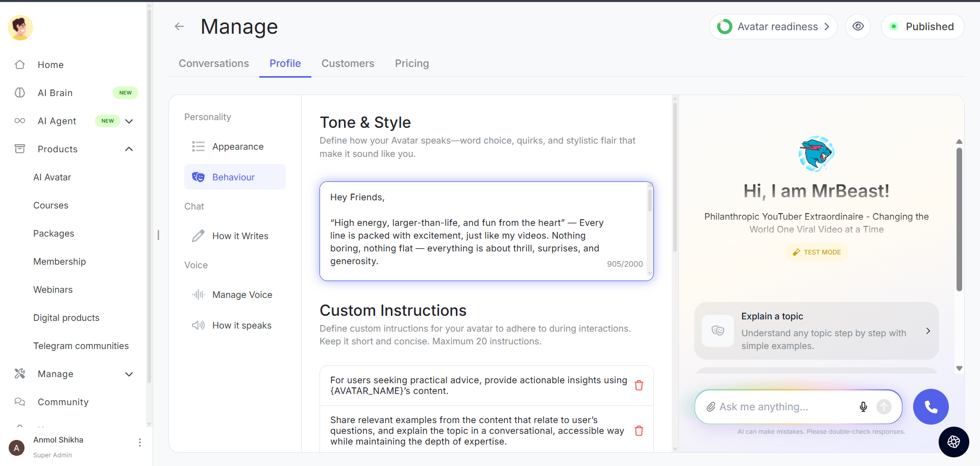Open the Manage Voice section
Viewport: 980px width, 466px height.
(x=242, y=295)
